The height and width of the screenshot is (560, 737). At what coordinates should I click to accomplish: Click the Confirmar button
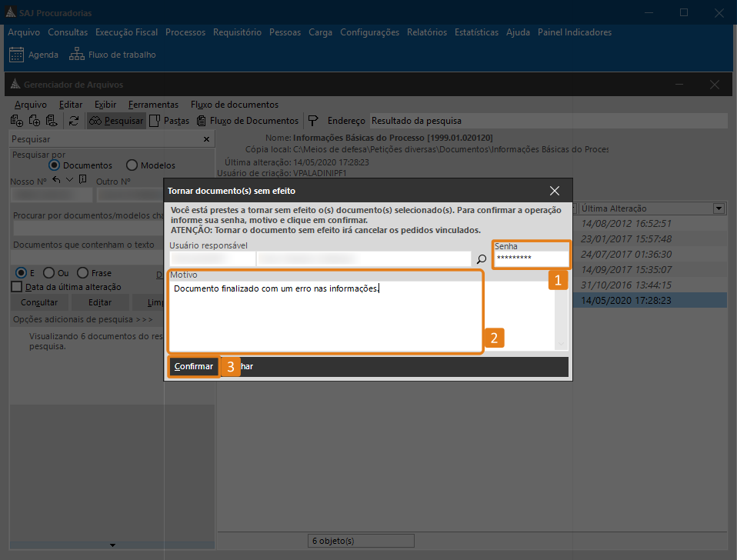pyautogui.click(x=193, y=366)
